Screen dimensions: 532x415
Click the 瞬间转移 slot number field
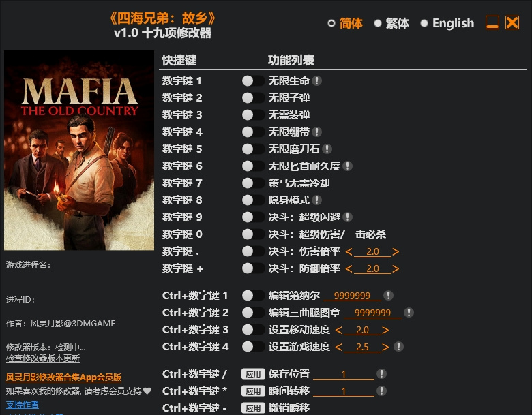click(x=344, y=391)
